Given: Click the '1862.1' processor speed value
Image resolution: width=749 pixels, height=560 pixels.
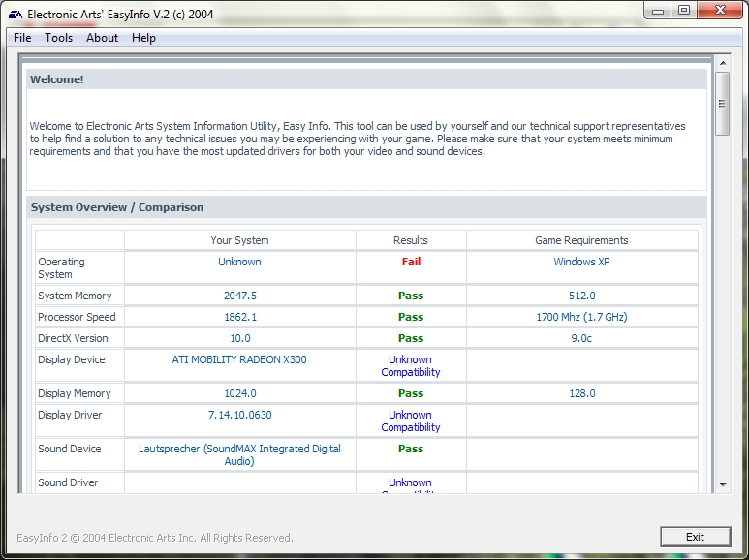Looking at the screenshot, I should click(x=240, y=317).
